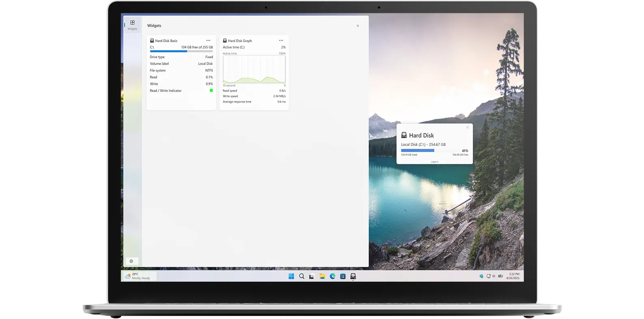The width and height of the screenshot is (644, 319).
Task: Click the '150.19 GB Used' text
Action: (x=409, y=155)
